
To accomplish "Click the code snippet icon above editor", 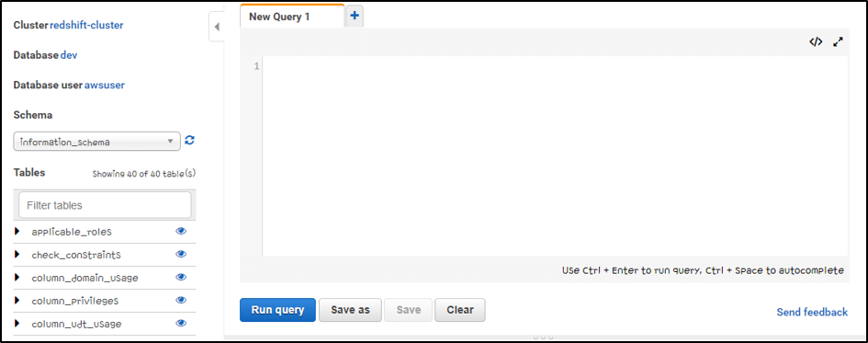I will [816, 41].
